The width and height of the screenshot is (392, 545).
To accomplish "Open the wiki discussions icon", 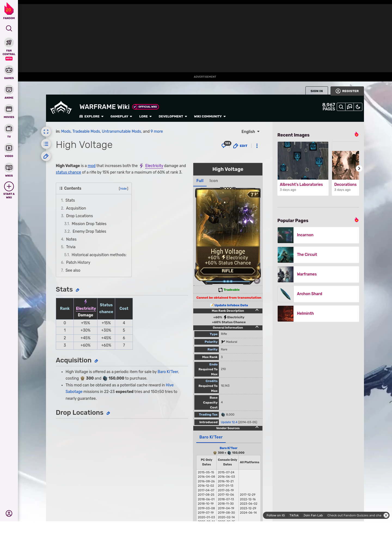I will tap(350, 107).
